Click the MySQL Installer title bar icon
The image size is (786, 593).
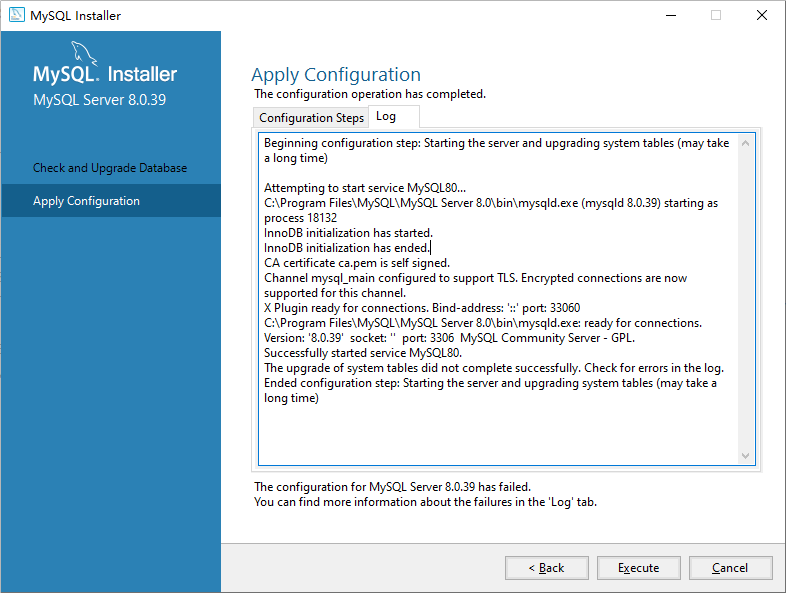point(17,16)
